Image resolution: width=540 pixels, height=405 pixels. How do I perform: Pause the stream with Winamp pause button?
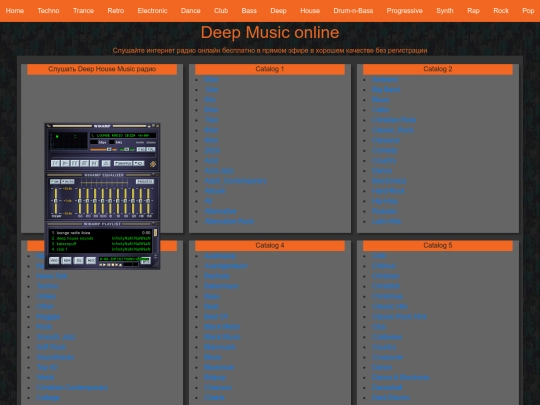[75, 163]
